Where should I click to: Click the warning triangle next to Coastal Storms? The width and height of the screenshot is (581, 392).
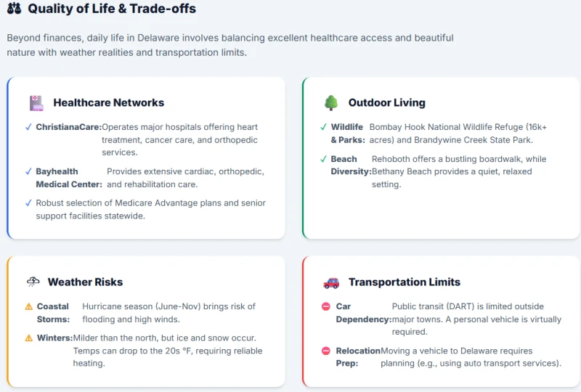pyautogui.click(x=29, y=307)
